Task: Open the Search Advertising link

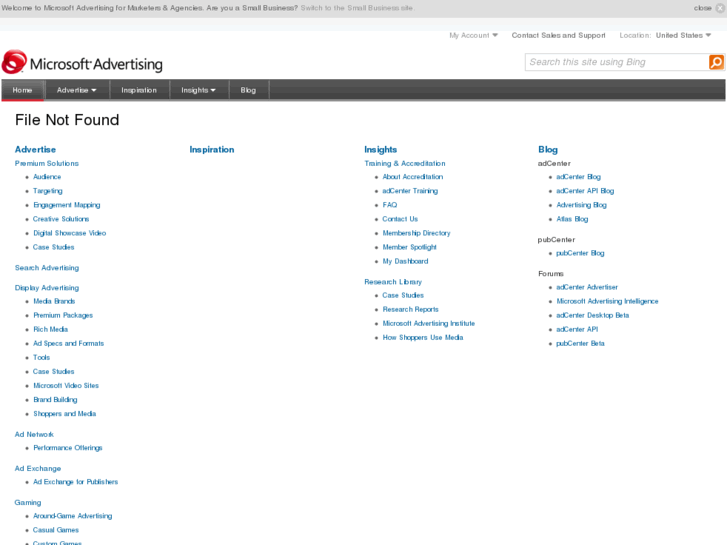Action: [47, 268]
